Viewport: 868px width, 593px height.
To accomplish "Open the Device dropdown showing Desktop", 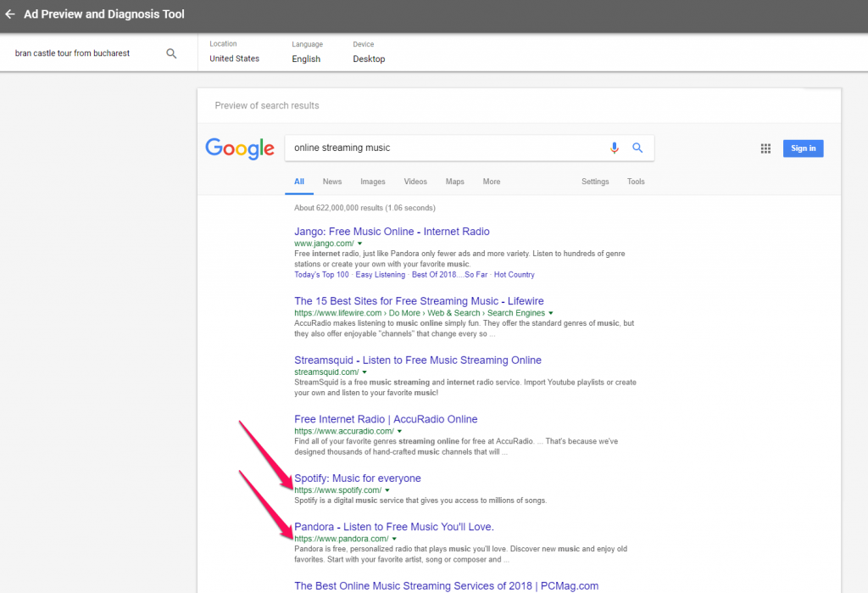I will [369, 59].
